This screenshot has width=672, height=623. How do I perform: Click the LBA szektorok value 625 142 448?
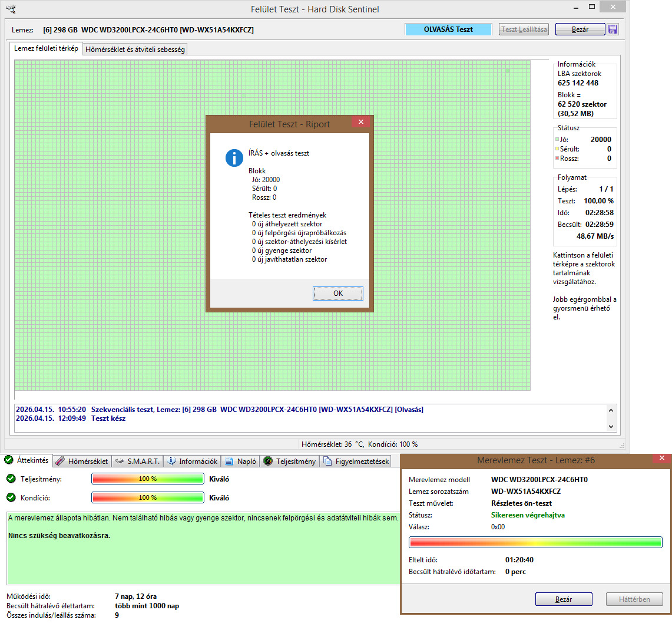coord(578,83)
